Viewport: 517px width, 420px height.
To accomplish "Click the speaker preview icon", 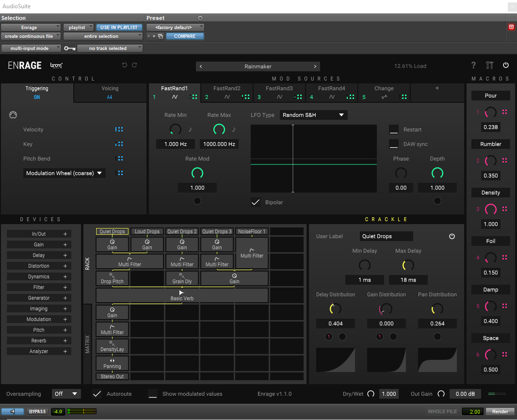I will [x=13, y=411].
